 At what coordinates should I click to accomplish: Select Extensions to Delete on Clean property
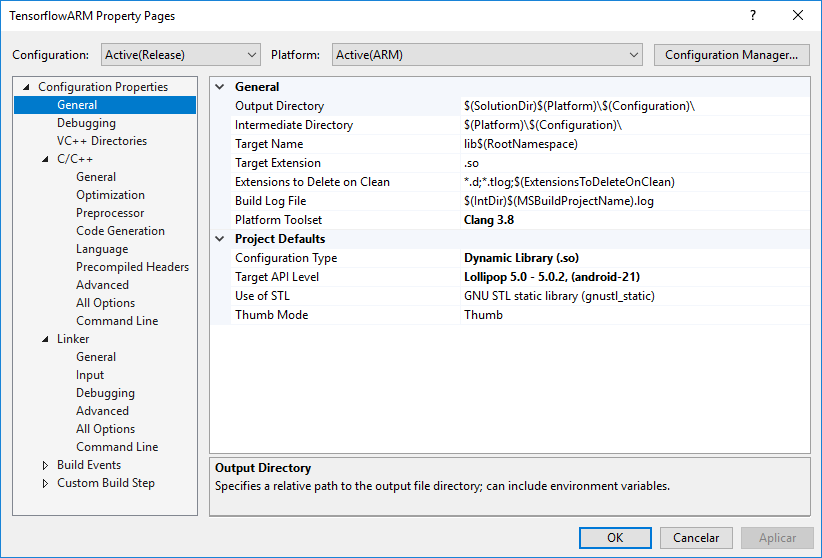coord(312,182)
